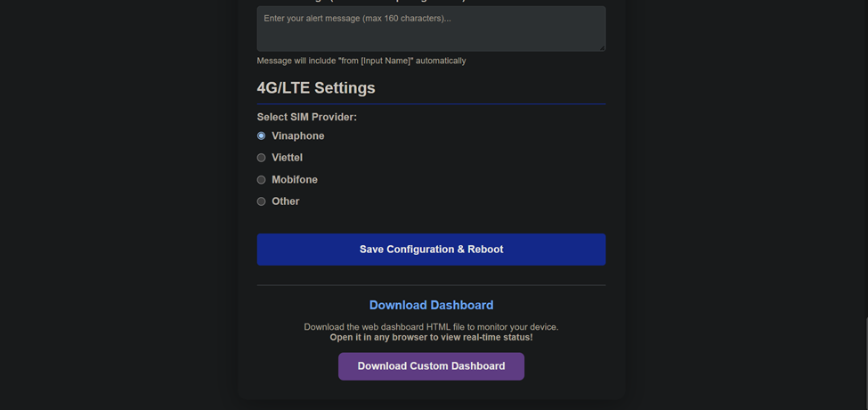Click the text area resize handle
The image size is (868, 410).
click(602, 47)
